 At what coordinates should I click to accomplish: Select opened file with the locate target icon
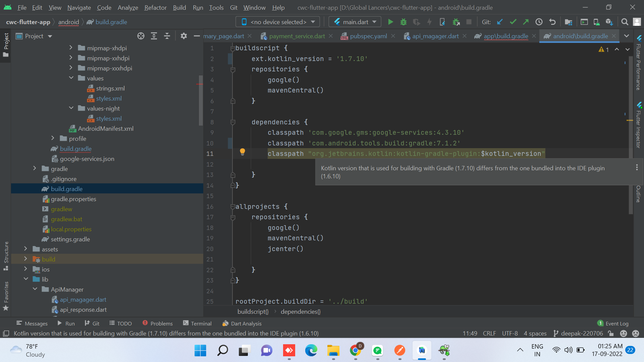pyautogui.click(x=141, y=36)
